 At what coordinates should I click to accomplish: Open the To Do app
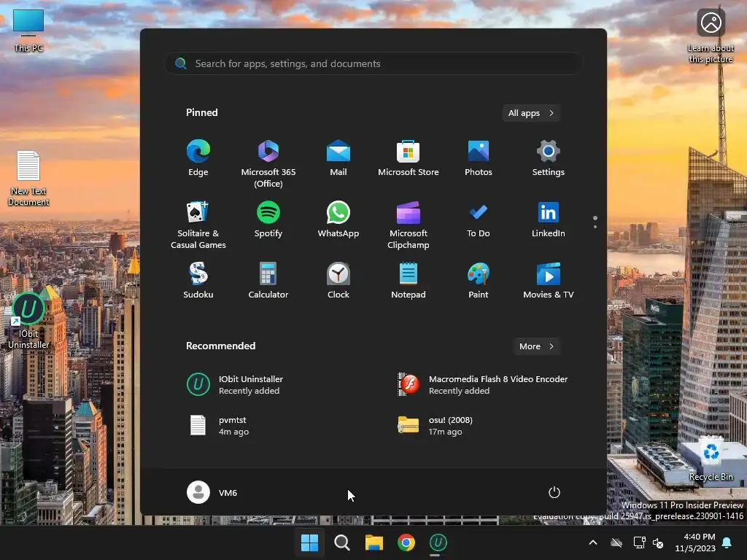pyautogui.click(x=479, y=219)
